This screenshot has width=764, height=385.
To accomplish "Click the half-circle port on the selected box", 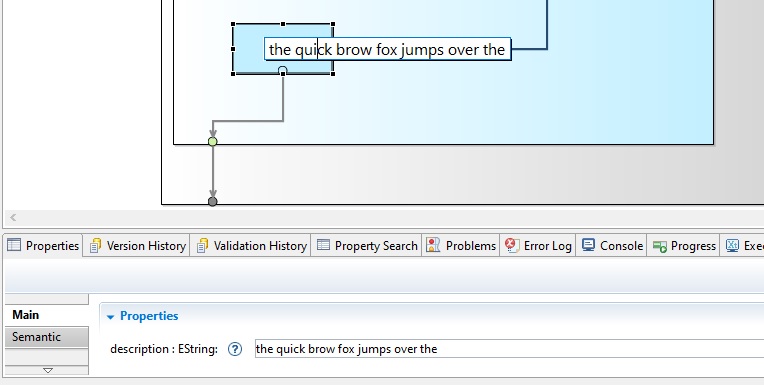I will (x=283, y=71).
